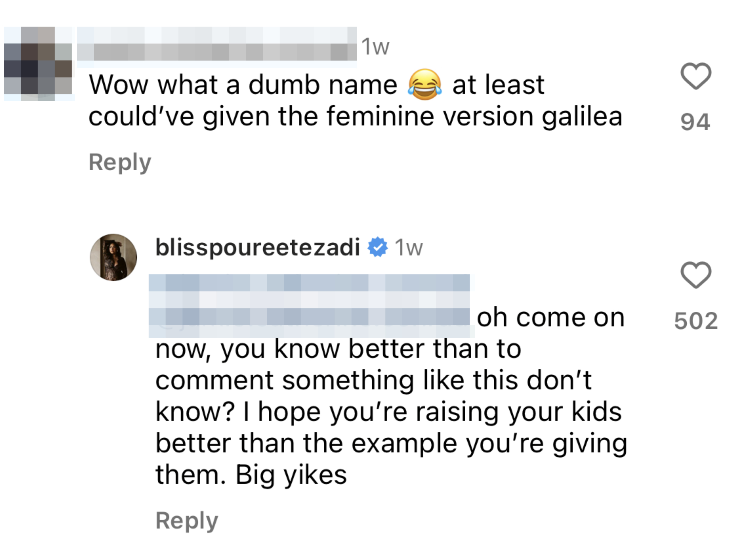This screenshot has width=734, height=560.
Task: Open blisspoureetezadi's profile picture
Action: 113,257
